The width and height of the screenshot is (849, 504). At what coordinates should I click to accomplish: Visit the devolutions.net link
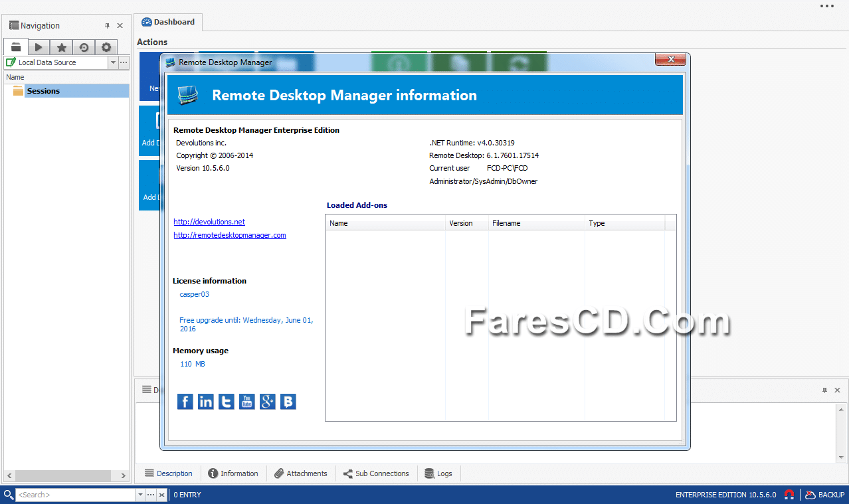209,222
